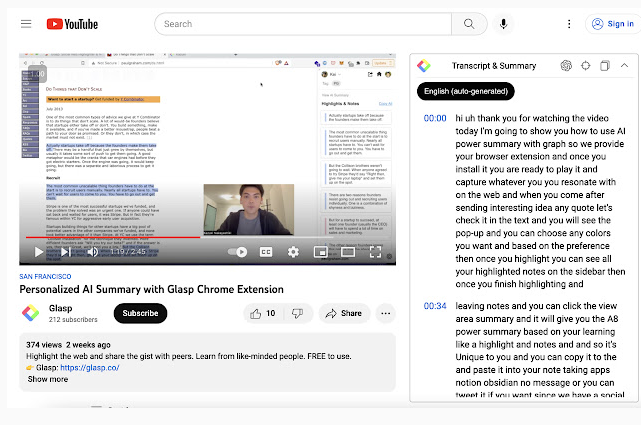Click the video title text
The width and height of the screenshot is (641, 425).
tap(152, 289)
